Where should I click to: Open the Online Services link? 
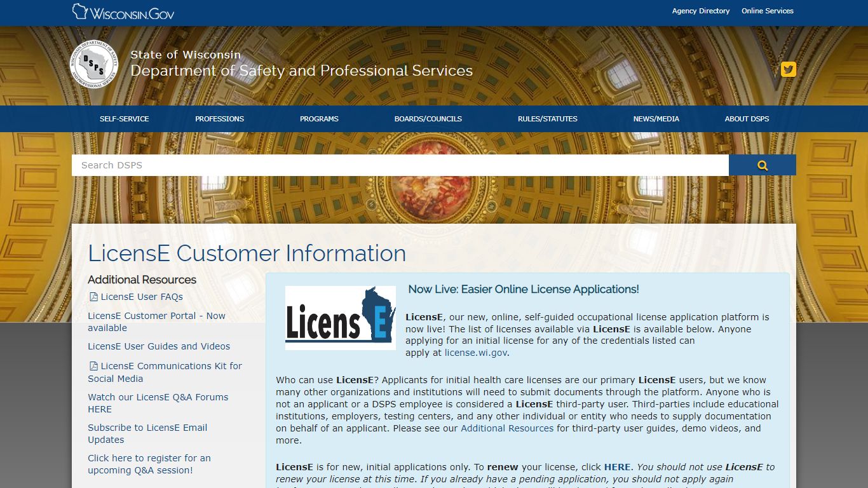[x=768, y=11]
